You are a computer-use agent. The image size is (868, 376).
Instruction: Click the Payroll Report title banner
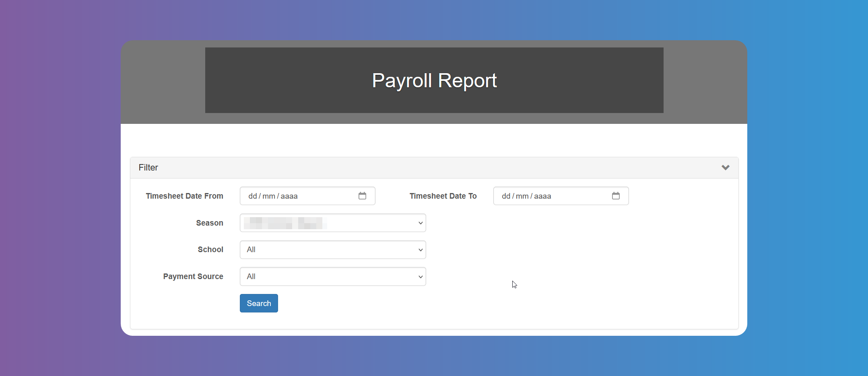tap(434, 80)
